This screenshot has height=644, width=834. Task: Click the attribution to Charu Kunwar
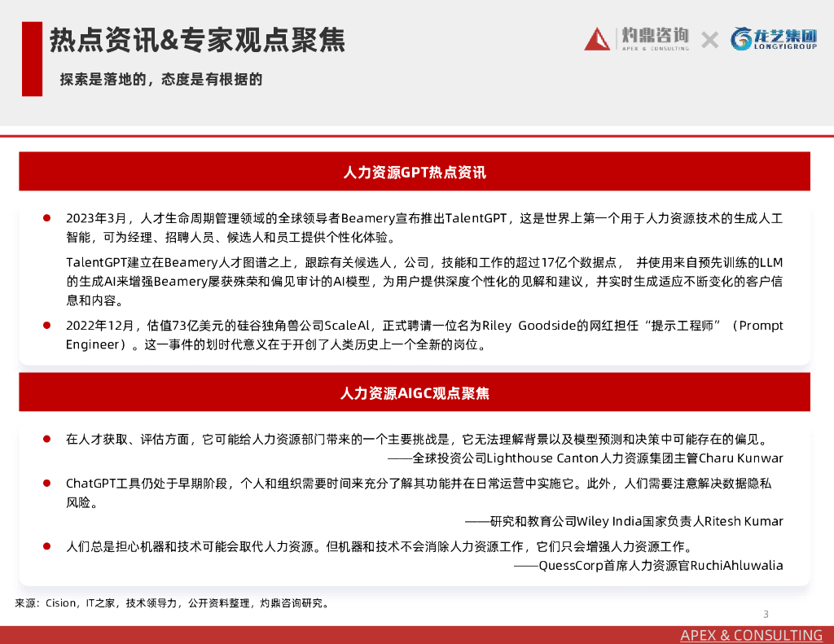click(x=585, y=458)
